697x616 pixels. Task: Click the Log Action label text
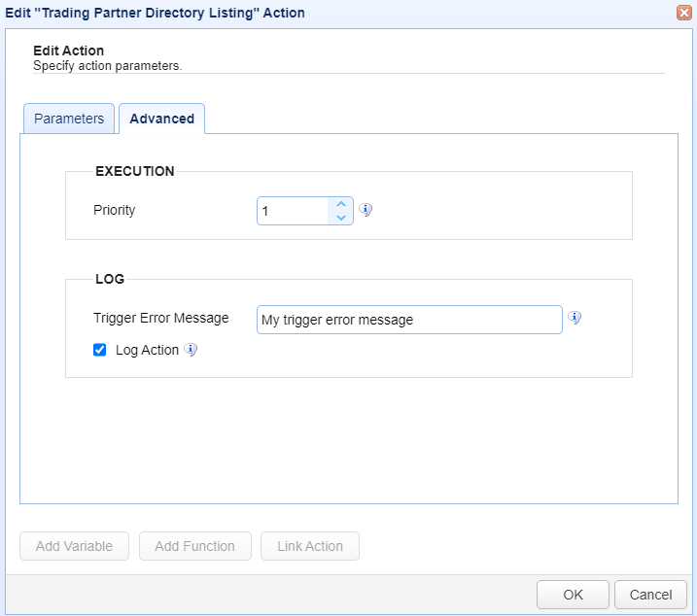point(147,350)
